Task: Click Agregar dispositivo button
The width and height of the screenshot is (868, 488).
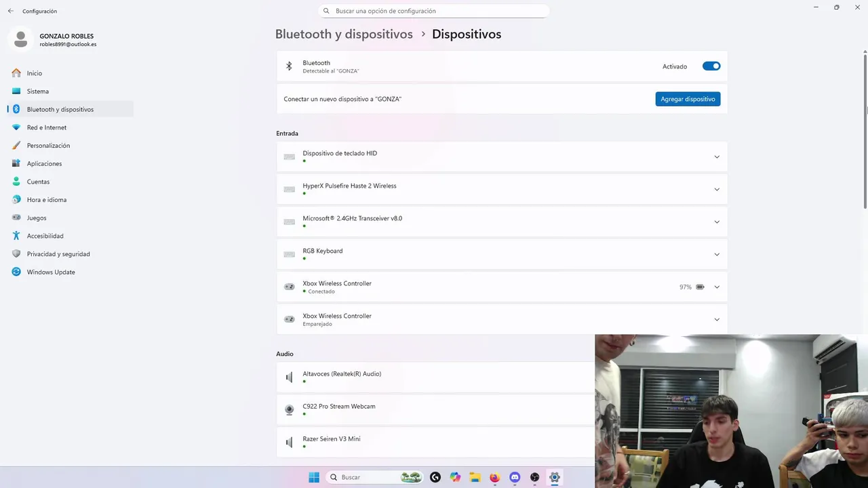Action: coord(688,99)
